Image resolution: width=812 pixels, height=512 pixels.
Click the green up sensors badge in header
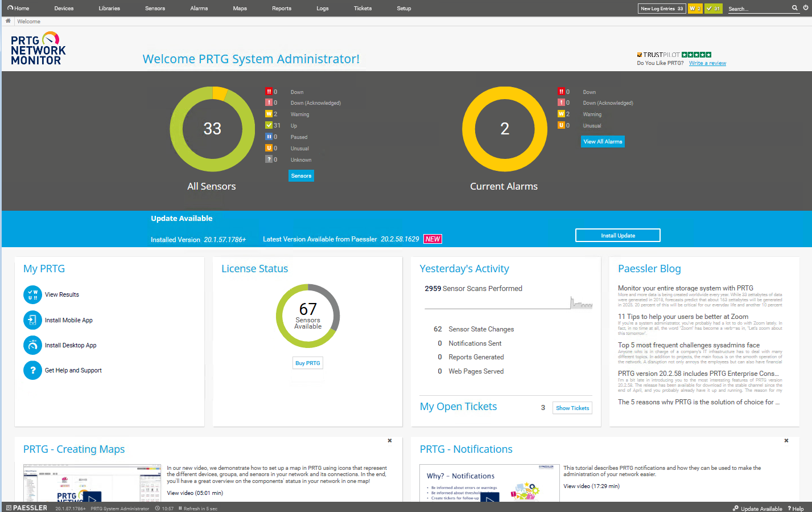point(714,9)
